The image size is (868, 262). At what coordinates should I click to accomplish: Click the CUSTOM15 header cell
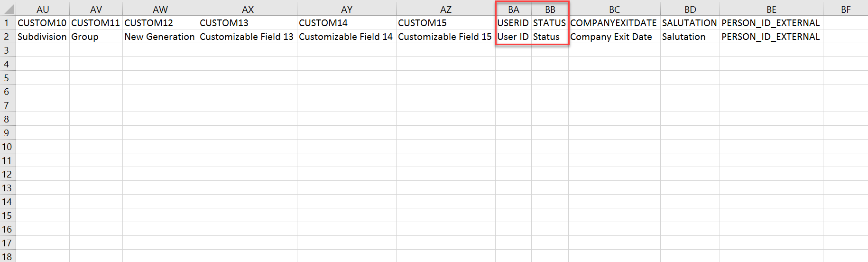pyautogui.click(x=446, y=23)
